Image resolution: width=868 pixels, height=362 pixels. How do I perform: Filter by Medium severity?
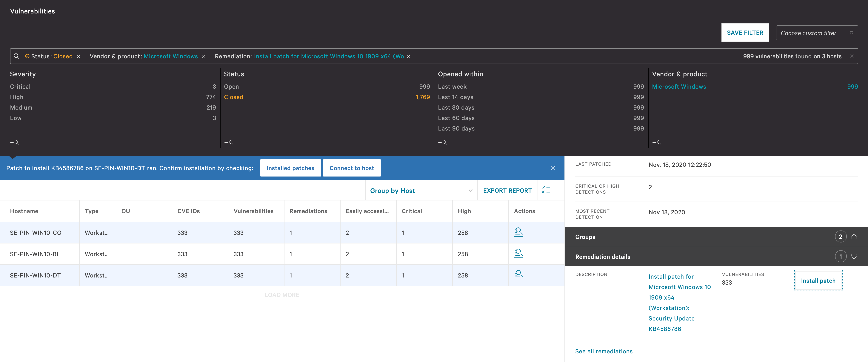[113, 108]
